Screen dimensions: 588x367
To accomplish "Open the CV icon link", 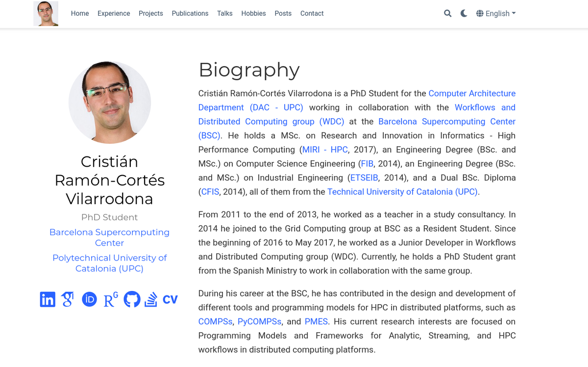I will point(170,299).
